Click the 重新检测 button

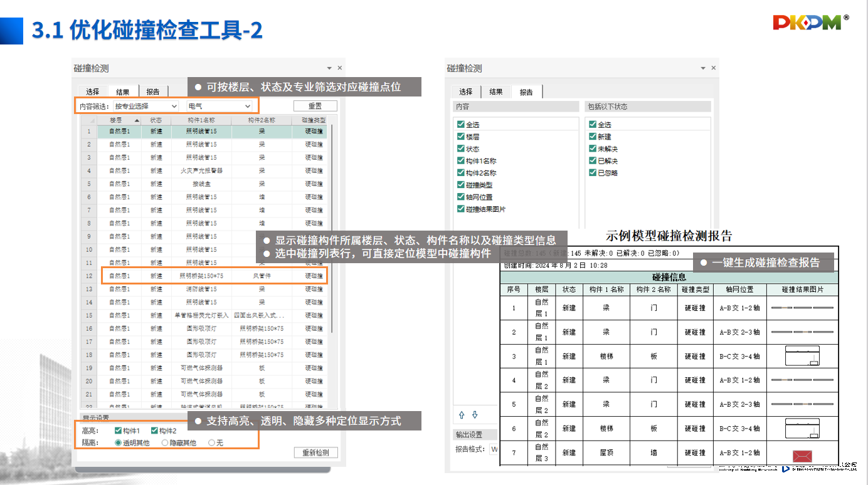click(x=316, y=452)
